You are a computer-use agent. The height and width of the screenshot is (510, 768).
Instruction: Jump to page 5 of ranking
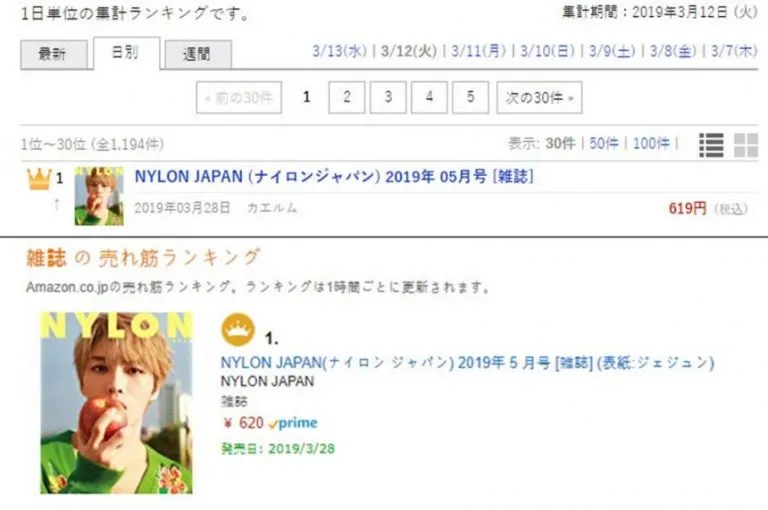coord(470,97)
